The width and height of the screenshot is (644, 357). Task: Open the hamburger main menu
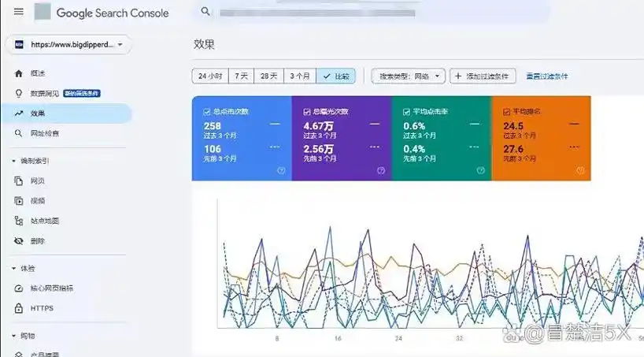19,12
